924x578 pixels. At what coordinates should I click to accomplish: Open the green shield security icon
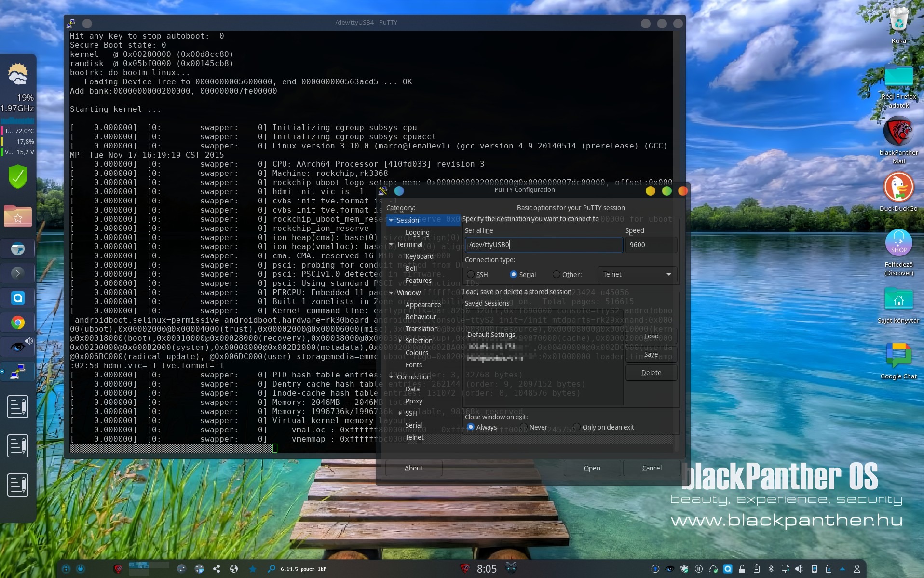[x=18, y=177]
